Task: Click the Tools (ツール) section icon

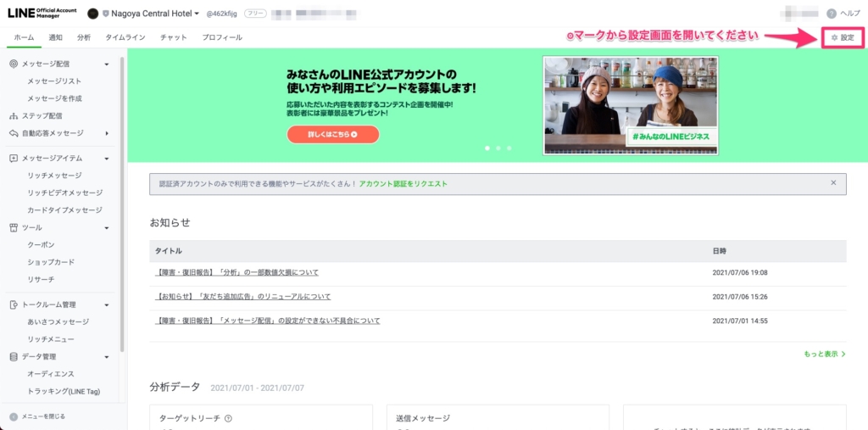Action: (14, 227)
